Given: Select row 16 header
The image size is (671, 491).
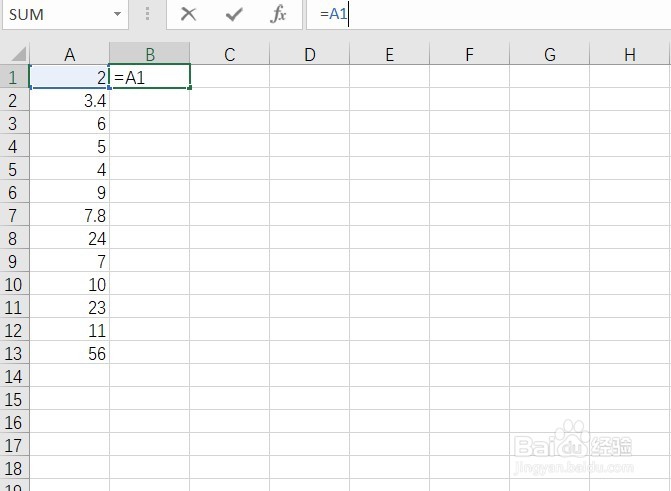Looking at the screenshot, I should [x=14, y=423].
